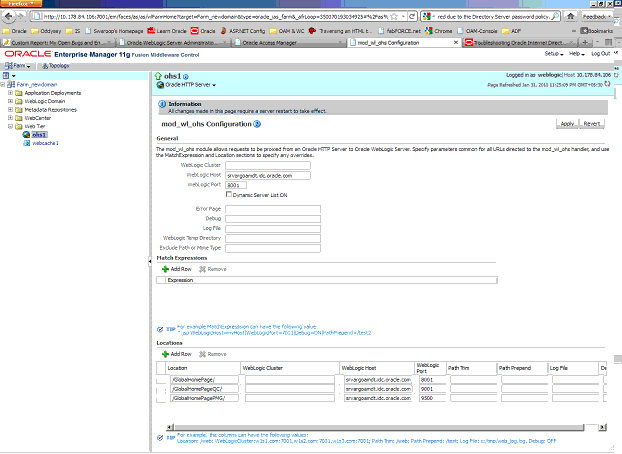Switch to Oracle WebLogic Server Administration tab

(x=173, y=42)
